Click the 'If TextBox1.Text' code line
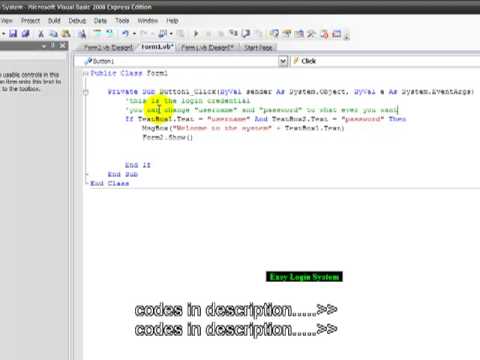Image resolution: width=480 pixels, height=360 pixels. (x=266, y=119)
